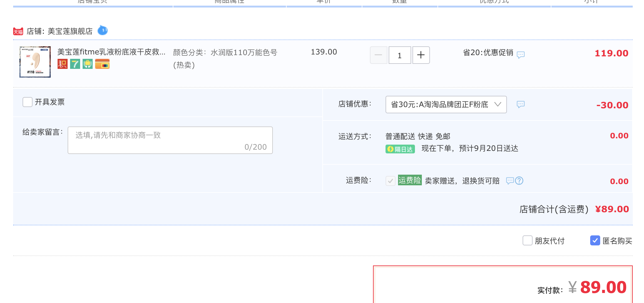Click the 给卖家留言 message text box
Screen dimensions: 644x303
170,140
